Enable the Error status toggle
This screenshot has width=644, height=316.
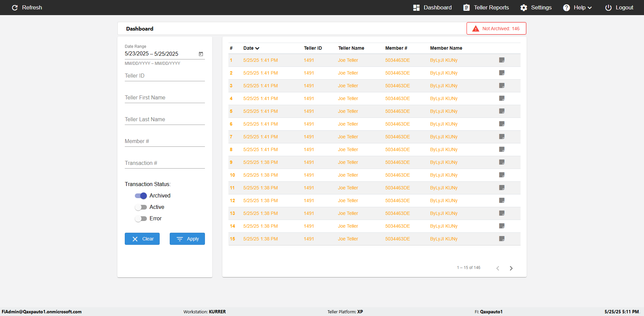(x=141, y=219)
